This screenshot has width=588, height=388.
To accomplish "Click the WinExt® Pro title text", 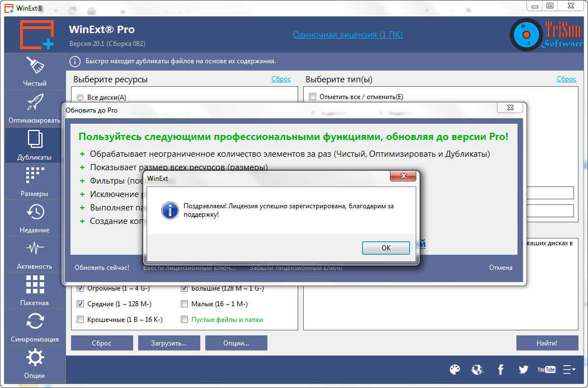I will click(x=102, y=29).
